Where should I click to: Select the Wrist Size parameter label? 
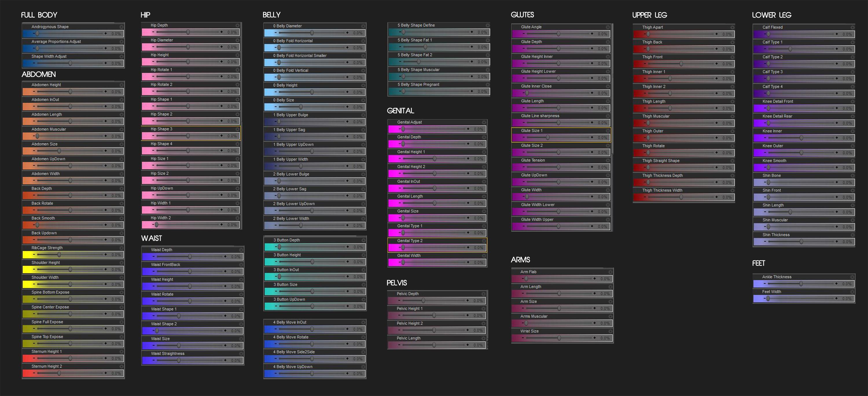(x=529, y=331)
